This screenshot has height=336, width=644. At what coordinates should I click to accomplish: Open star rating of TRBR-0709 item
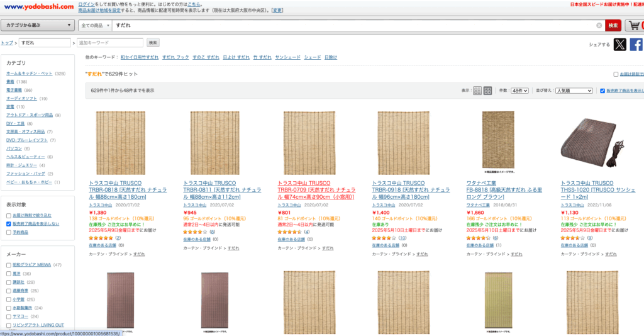coord(289,232)
